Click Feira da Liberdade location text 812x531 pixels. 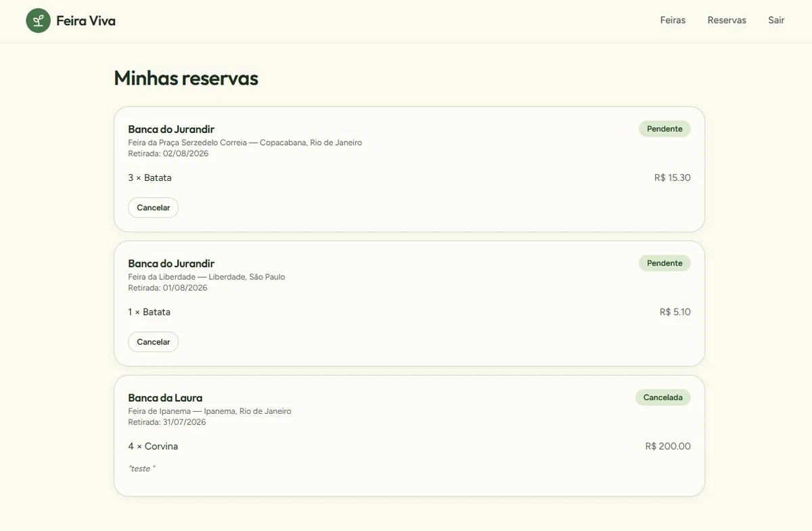(x=206, y=277)
